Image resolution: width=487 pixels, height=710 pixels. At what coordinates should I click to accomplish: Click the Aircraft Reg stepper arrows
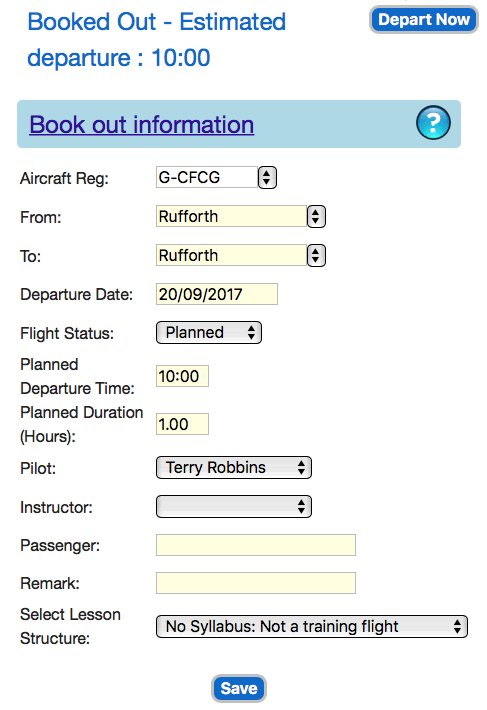click(267, 177)
